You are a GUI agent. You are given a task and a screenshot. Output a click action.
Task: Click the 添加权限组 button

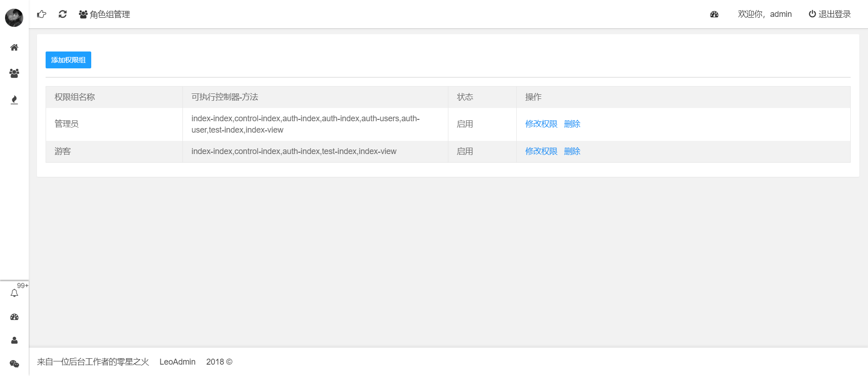68,60
